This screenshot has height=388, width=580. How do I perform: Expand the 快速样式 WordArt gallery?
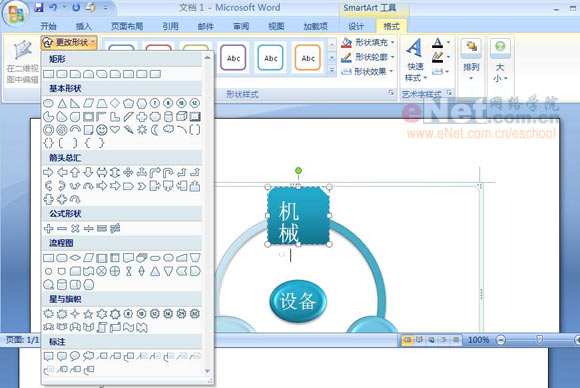[415, 60]
